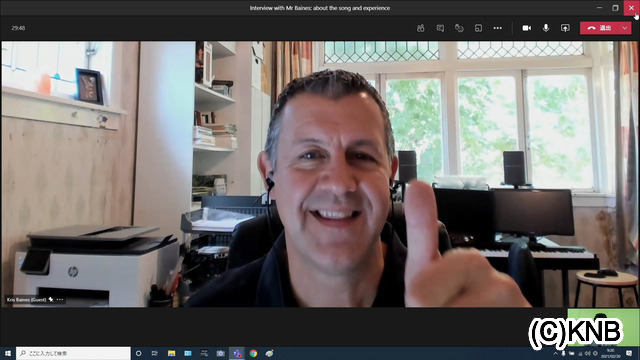
Task: Open the taskbar clock and date
Action: (611, 353)
